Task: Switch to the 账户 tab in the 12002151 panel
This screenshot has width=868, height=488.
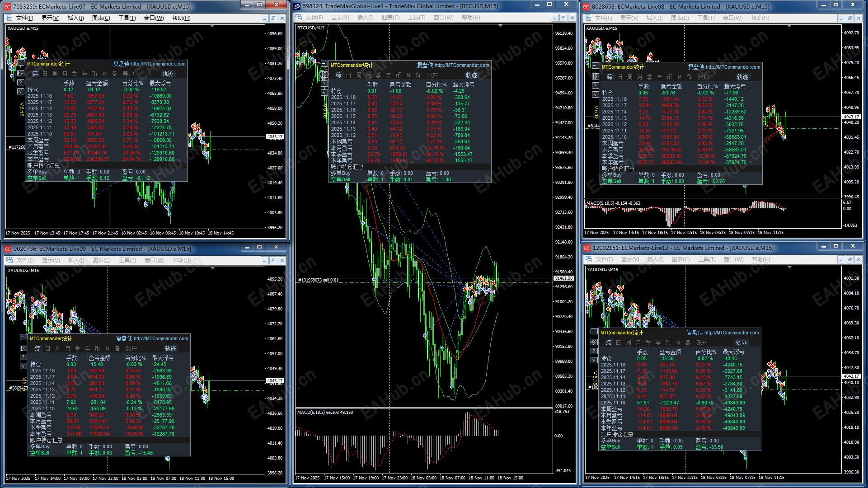Action: [x=702, y=343]
